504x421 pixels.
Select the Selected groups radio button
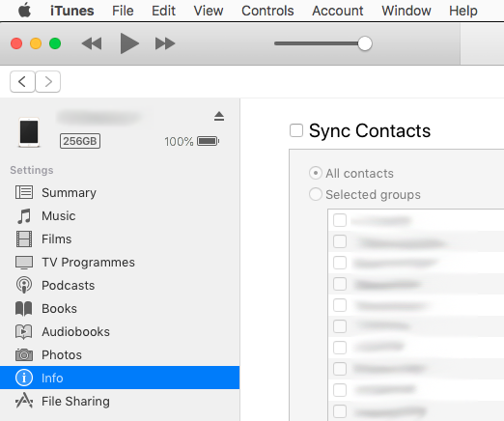pyautogui.click(x=316, y=194)
